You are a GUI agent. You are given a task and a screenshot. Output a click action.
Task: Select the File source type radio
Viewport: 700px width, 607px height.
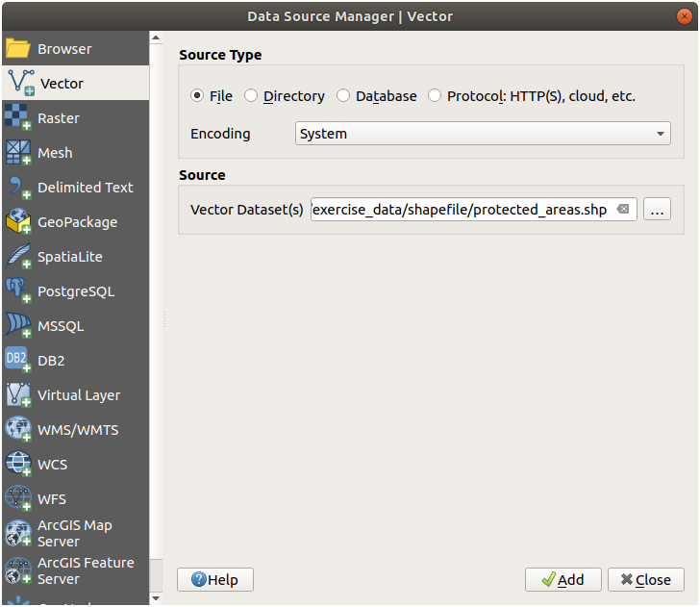pyautogui.click(x=197, y=96)
